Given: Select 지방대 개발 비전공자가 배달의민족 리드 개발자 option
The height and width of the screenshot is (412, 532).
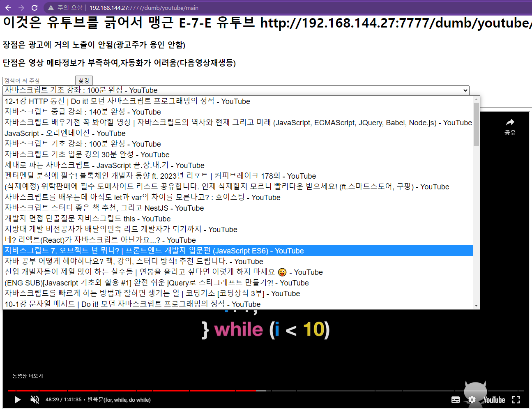Looking at the screenshot, I should (238, 230).
